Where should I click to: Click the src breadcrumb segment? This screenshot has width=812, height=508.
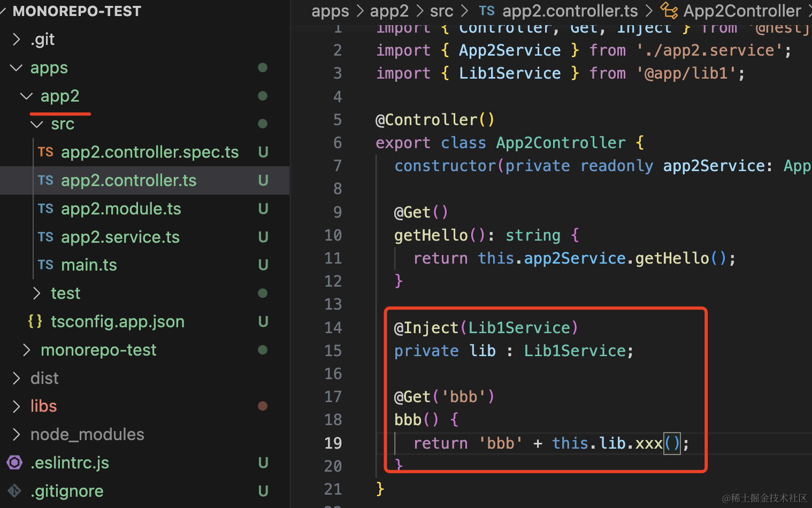tap(441, 11)
